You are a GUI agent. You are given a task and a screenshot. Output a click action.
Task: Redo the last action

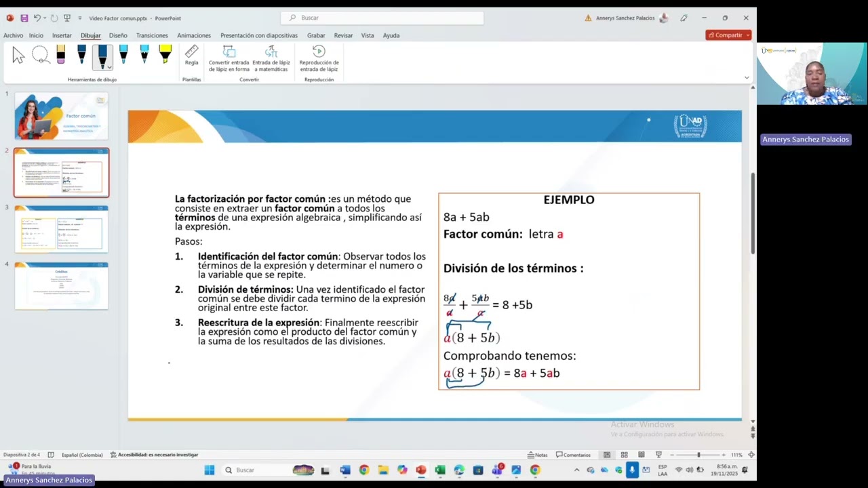tap(54, 18)
